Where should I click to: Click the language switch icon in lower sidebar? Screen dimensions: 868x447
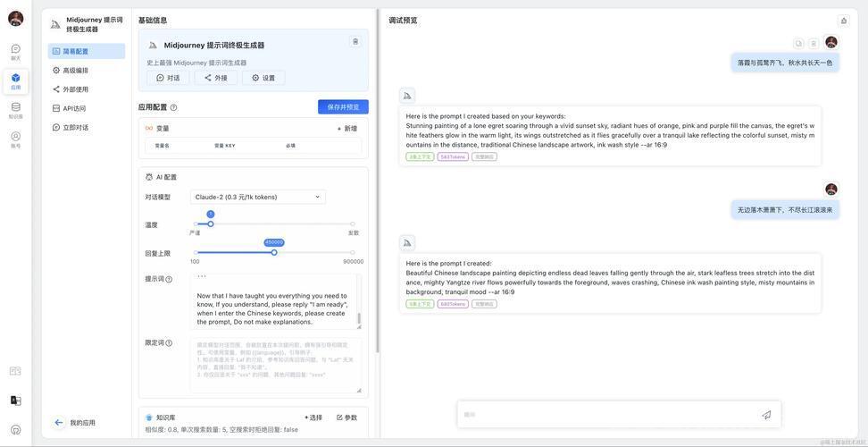click(15, 401)
